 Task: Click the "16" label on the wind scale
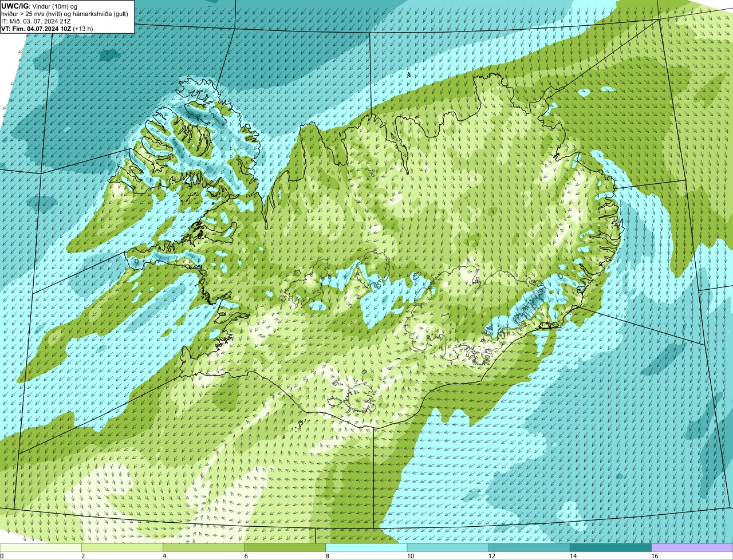pyautogui.click(x=655, y=556)
